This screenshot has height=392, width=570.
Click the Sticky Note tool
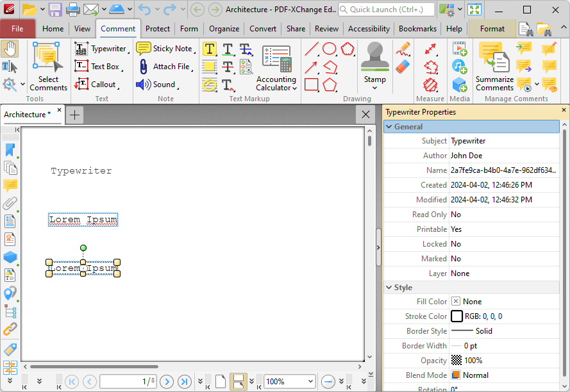(x=165, y=49)
